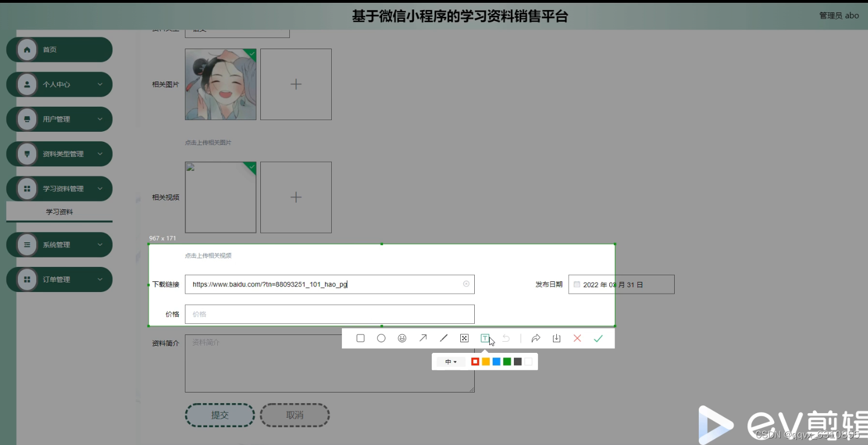Select the ellipse drawing tool
This screenshot has height=445, width=868.
tap(381, 338)
